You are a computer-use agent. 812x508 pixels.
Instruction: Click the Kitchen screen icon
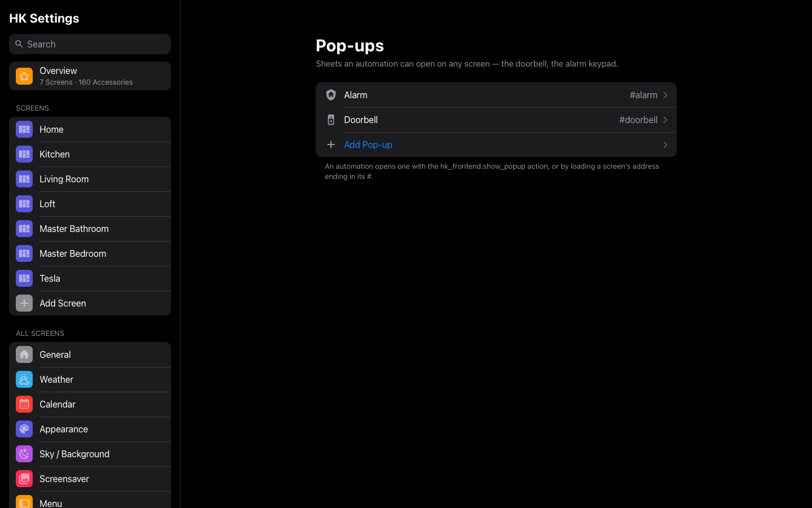(x=24, y=154)
